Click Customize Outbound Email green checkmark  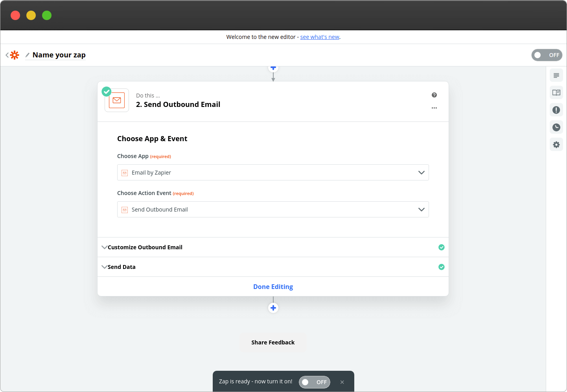442,247
